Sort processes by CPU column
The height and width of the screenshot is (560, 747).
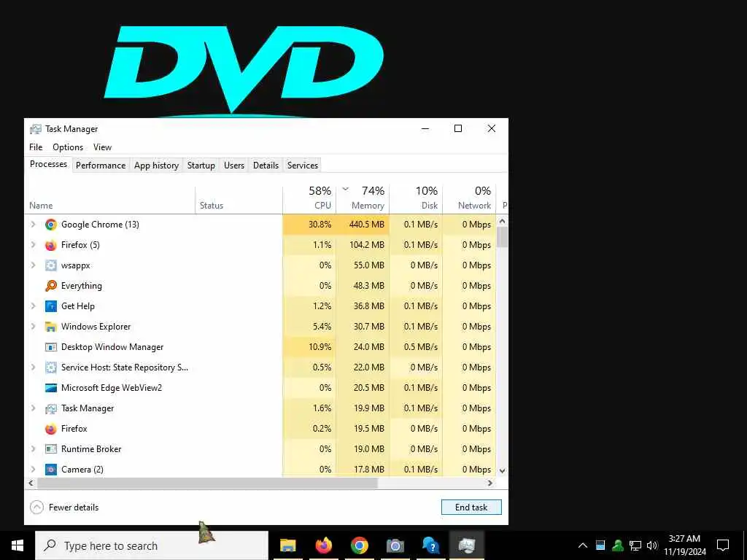pos(309,198)
